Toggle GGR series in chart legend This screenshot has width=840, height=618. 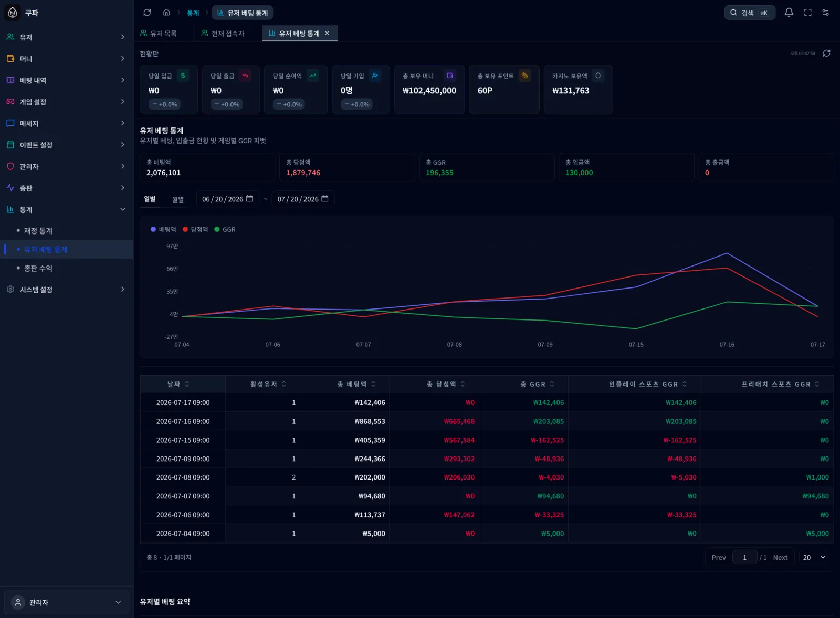point(225,229)
